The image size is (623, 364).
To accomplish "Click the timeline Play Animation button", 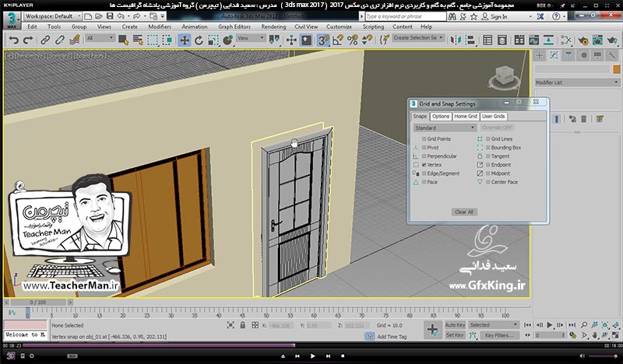I will point(550,324).
